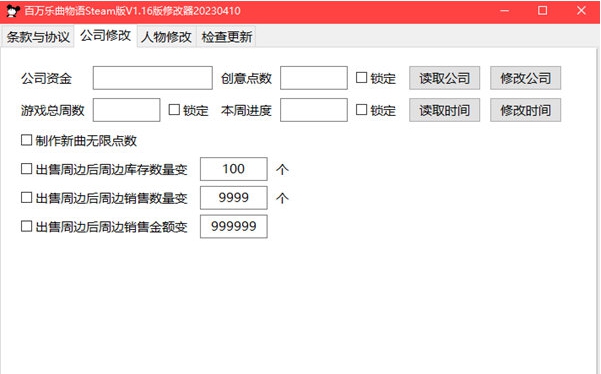Click the 创意点数 label
This screenshot has width=601, height=374.
tap(246, 79)
